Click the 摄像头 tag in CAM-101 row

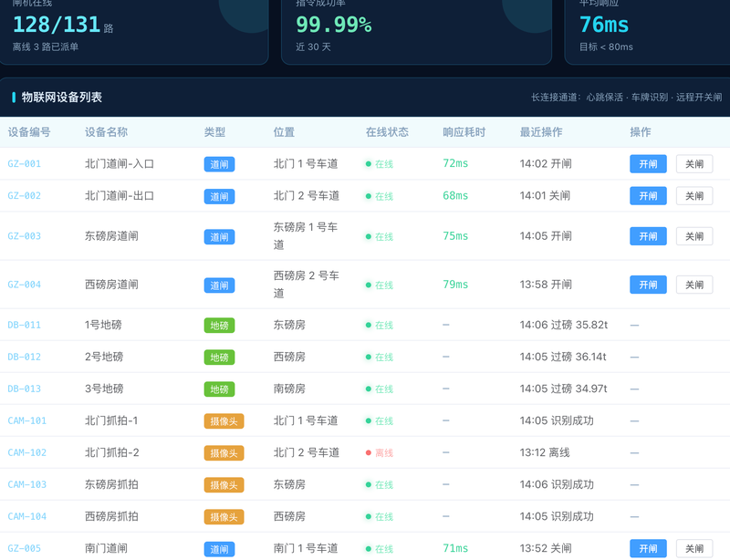[x=224, y=421]
